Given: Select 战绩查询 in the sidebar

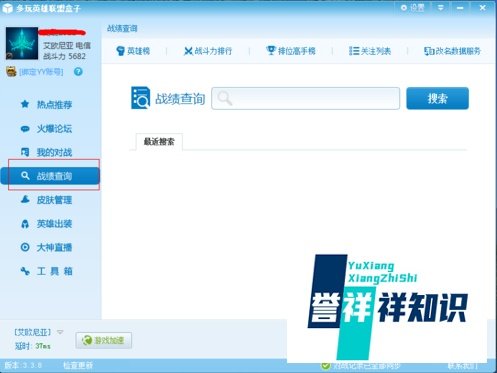Looking at the screenshot, I should (x=50, y=176).
